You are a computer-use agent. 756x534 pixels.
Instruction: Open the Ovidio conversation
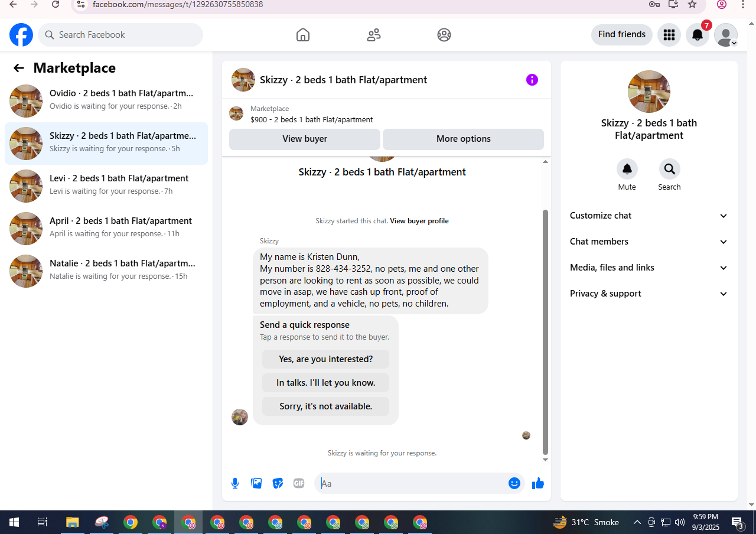106,101
